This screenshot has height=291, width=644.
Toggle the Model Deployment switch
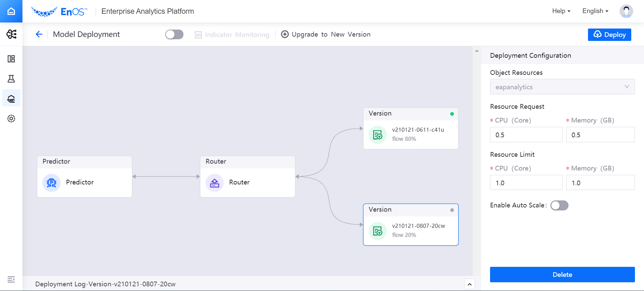pos(174,35)
